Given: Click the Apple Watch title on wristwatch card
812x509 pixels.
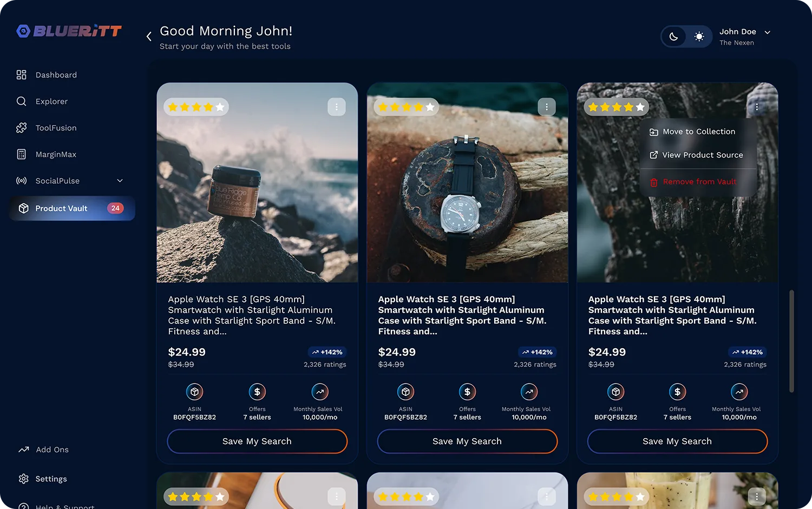Looking at the screenshot, I should [x=462, y=315].
